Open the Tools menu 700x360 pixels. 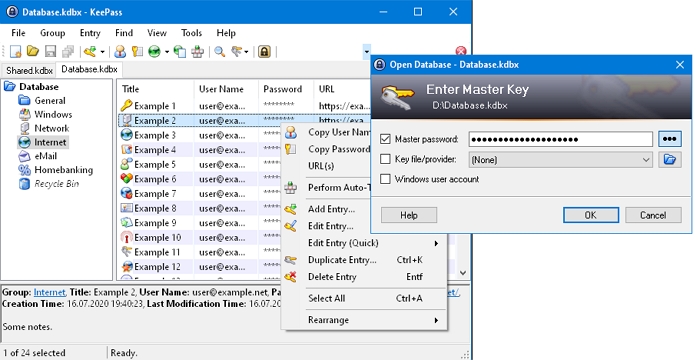(192, 33)
